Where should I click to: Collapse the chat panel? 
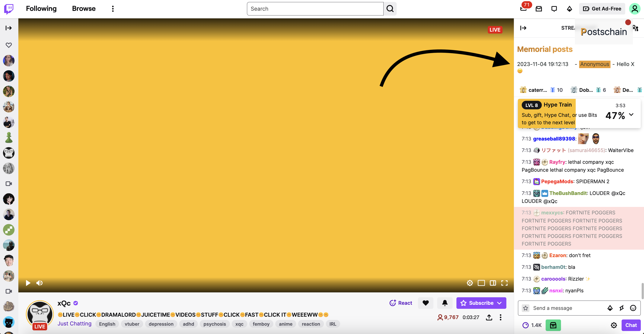point(523,28)
